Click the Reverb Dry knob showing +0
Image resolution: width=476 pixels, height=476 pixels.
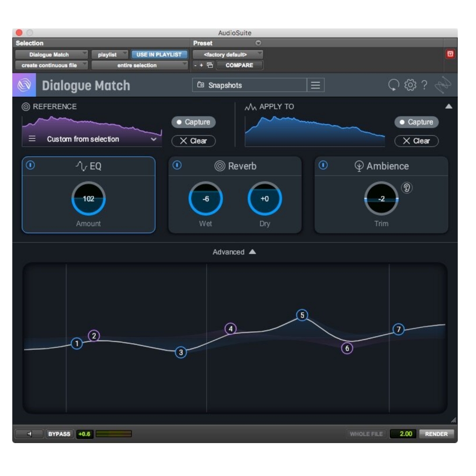(265, 199)
